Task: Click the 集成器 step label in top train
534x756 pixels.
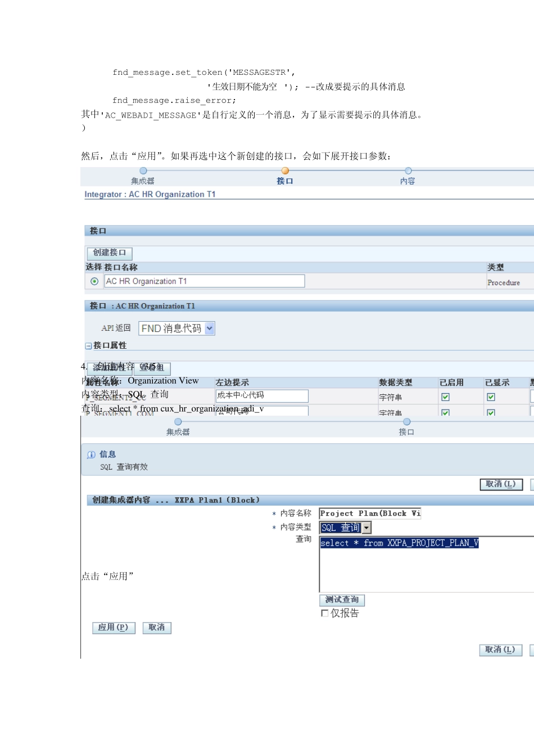Action: (x=143, y=181)
